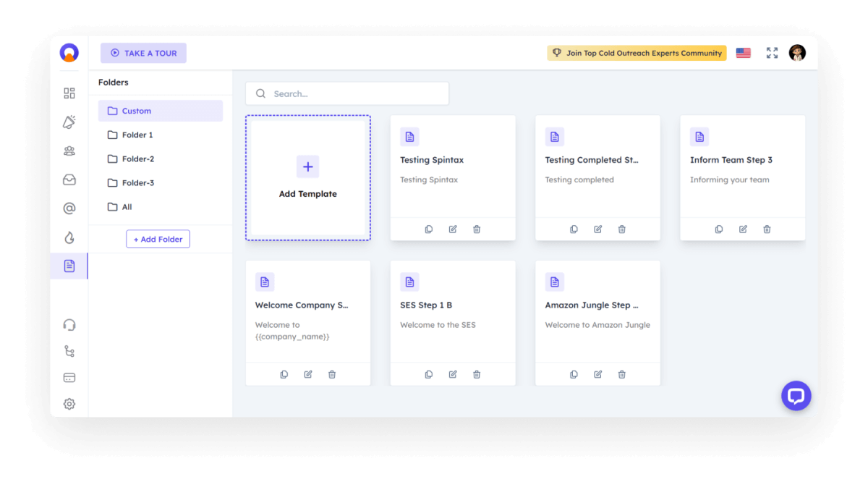Delete the Testing Spintax template
This screenshot has height=482, width=868.
tap(477, 229)
